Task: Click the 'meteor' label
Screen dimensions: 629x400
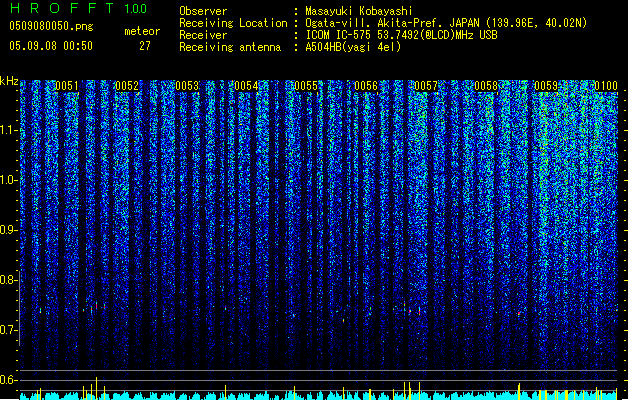Action: 142,31
